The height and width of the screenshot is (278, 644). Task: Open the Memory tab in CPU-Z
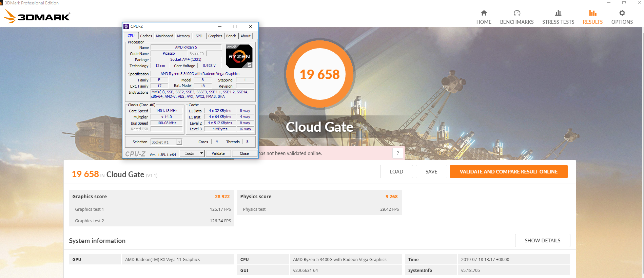click(x=183, y=36)
